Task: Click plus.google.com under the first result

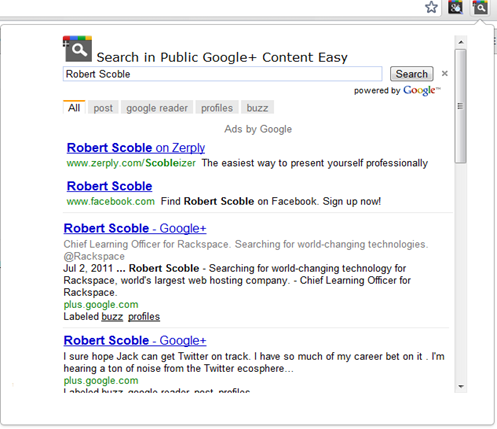Action: 101,304
